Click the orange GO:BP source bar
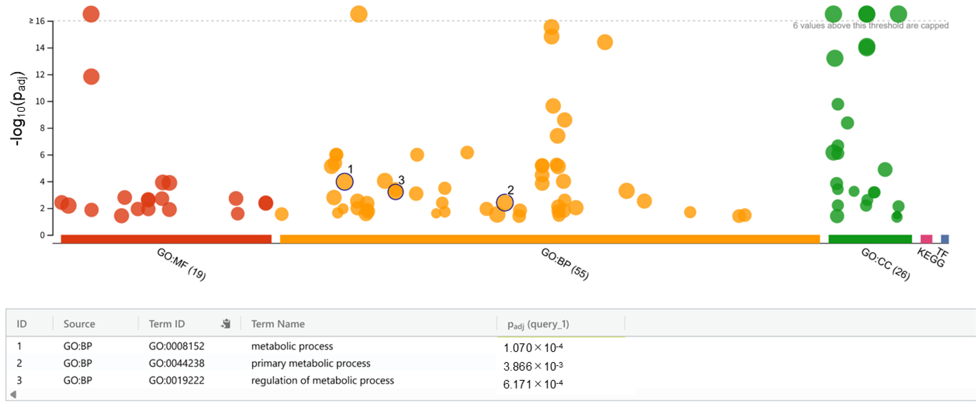The image size is (980, 412). click(x=549, y=239)
